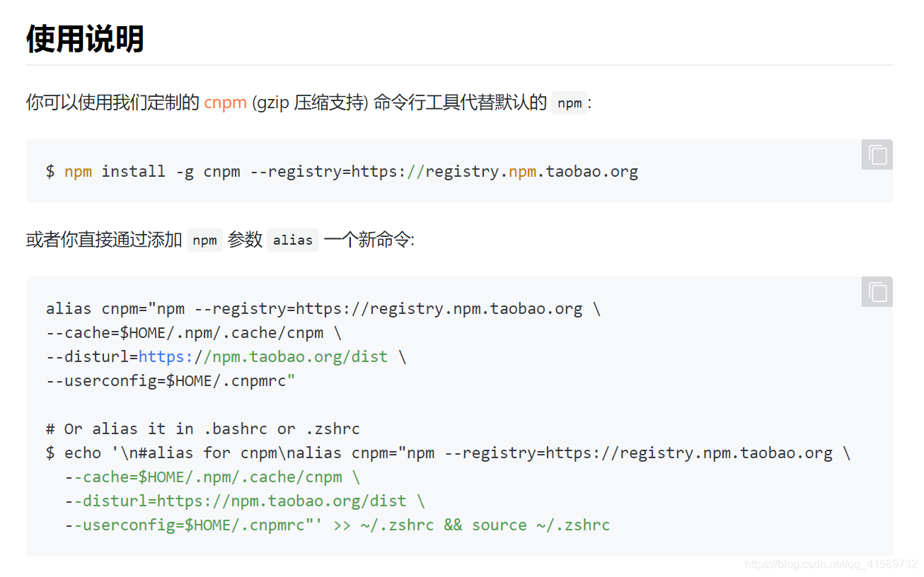Click the black '--userconfig=$HOME/.cnpmrc"' line
The image size is (924, 577).
171,381
